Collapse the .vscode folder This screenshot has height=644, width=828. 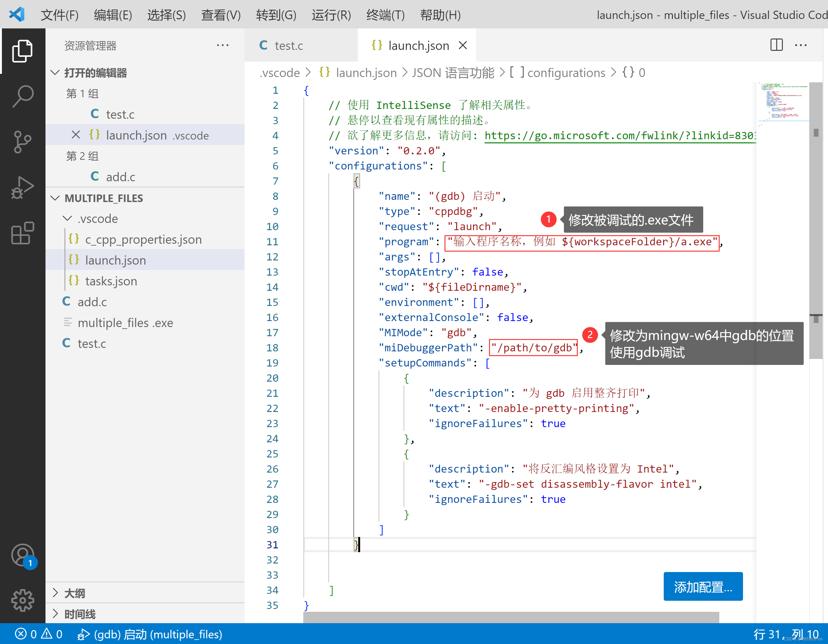67,218
